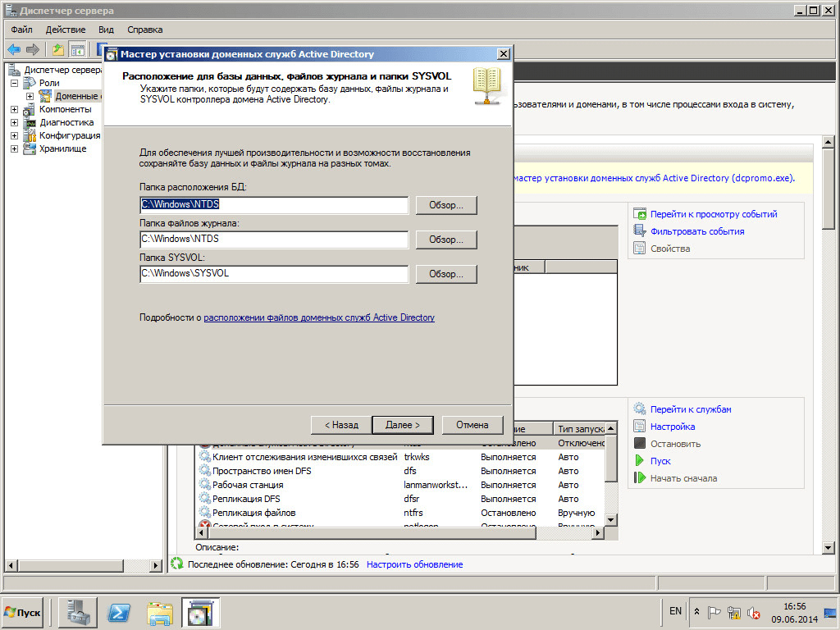Click the Back arrow in the toolbar
The width and height of the screenshot is (840, 630).
[14, 49]
